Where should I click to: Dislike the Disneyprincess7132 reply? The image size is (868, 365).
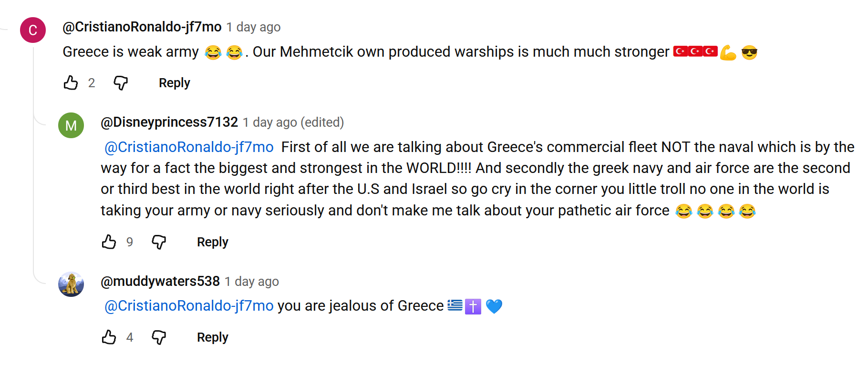tap(159, 242)
